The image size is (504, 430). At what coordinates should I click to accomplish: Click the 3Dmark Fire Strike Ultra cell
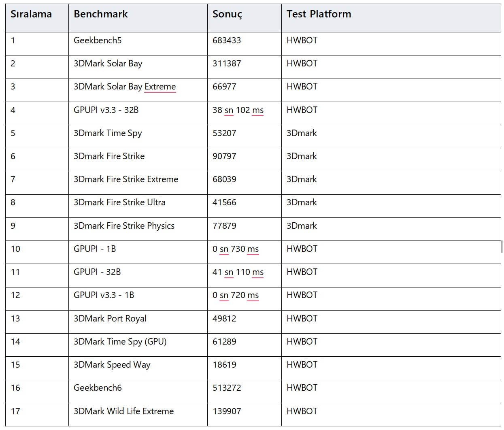coord(119,202)
